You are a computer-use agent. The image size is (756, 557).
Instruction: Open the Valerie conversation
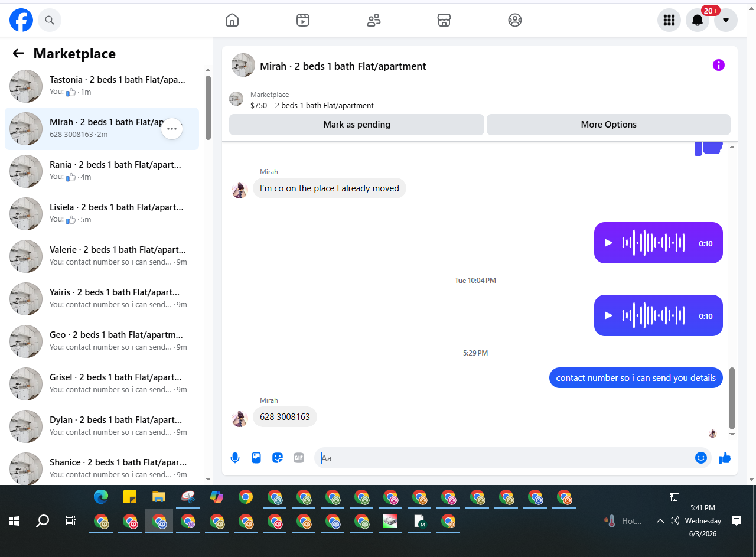click(x=102, y=256)
